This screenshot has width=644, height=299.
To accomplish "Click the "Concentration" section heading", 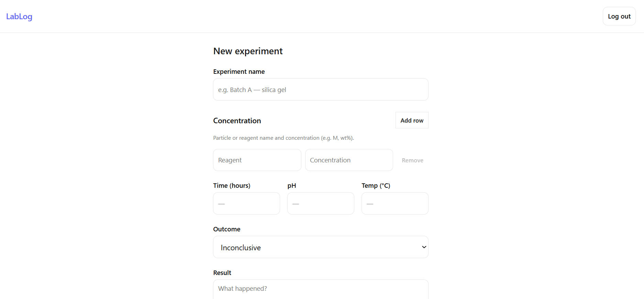I will pos(237,121).
